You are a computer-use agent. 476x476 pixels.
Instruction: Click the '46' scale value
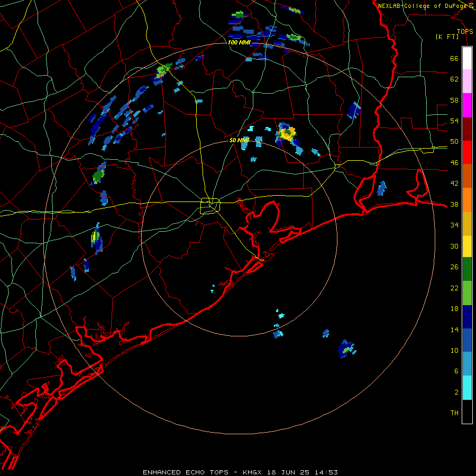[x=454, y=163]
